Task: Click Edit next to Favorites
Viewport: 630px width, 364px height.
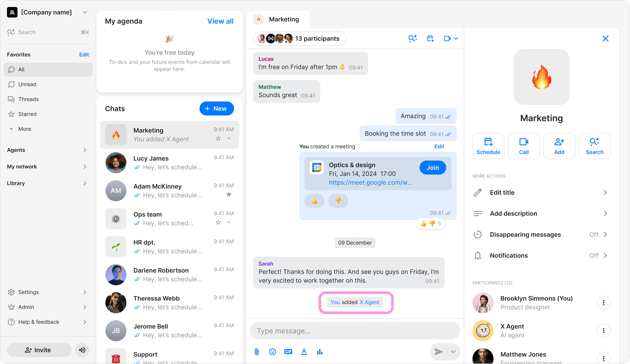Action: (x=84, y=54)
